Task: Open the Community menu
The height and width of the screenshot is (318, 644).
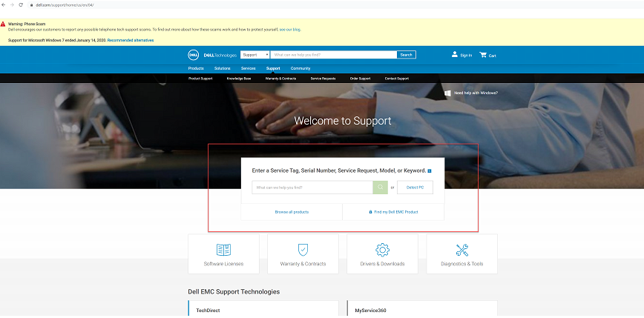Action: pos(300,68)
